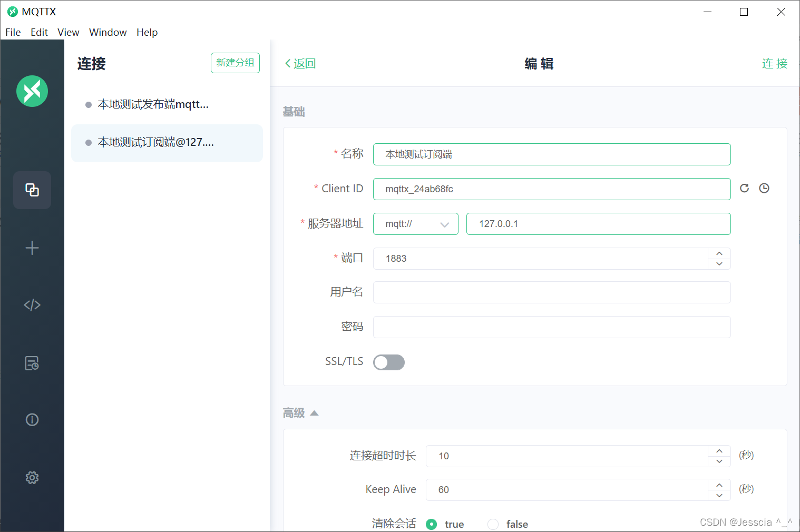Open the Connections page icon

(32, 190)
